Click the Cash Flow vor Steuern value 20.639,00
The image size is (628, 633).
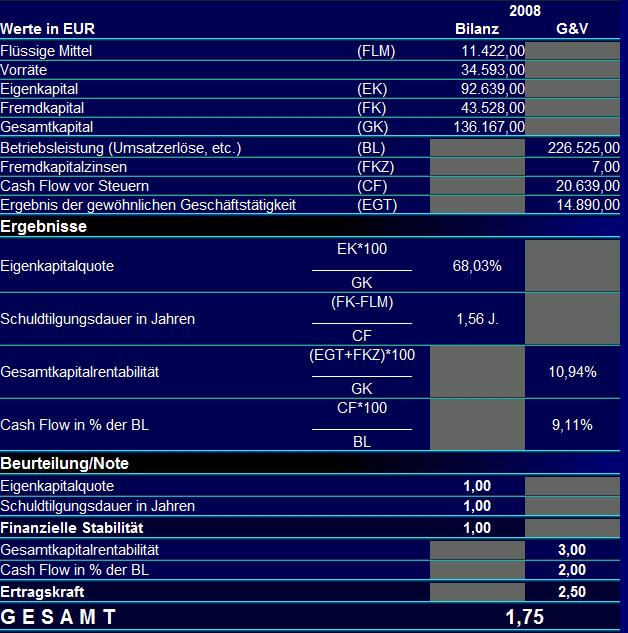pos(588,186)
